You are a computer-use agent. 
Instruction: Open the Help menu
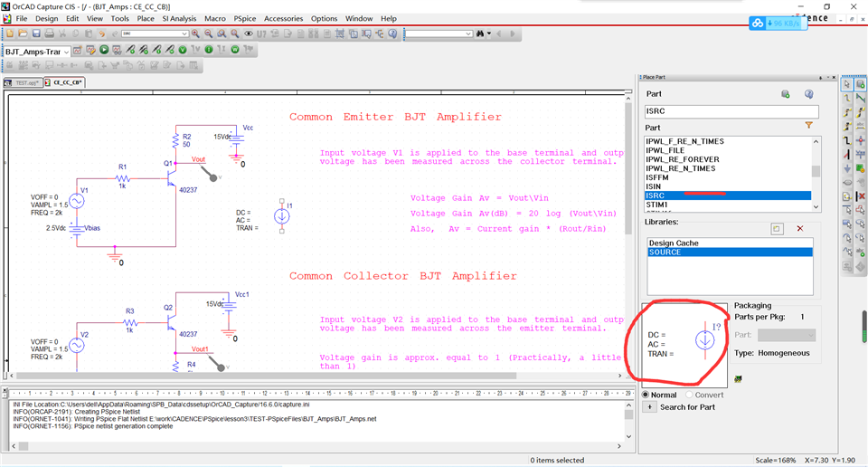pyautogui.click(x=389, y=18)
